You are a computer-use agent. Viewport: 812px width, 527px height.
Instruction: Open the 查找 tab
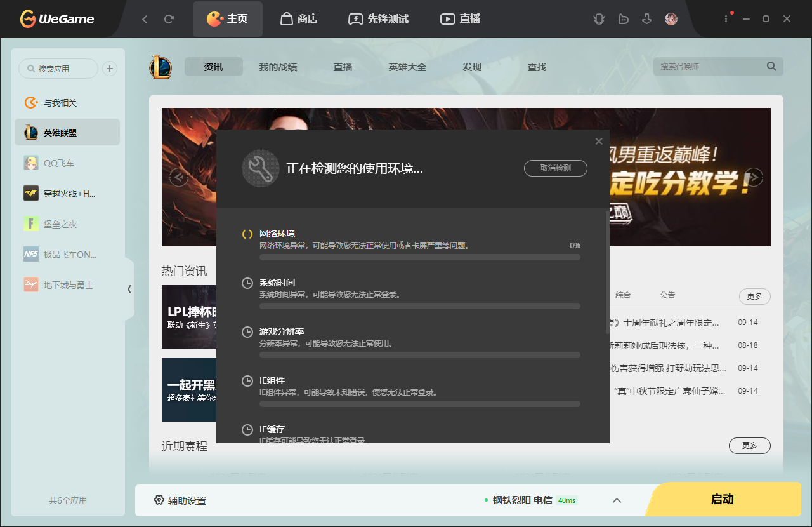coord(537,67)
